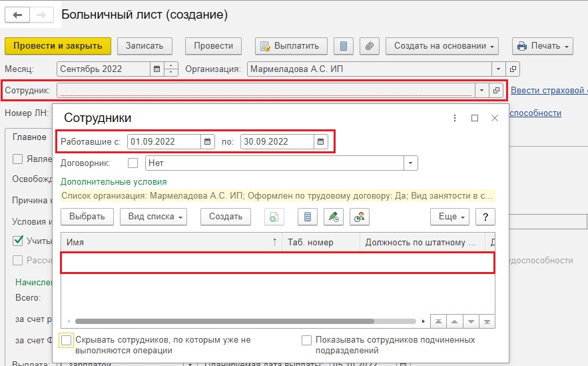
Task: Open the Ввести страховой link
Action: point(549,91)
